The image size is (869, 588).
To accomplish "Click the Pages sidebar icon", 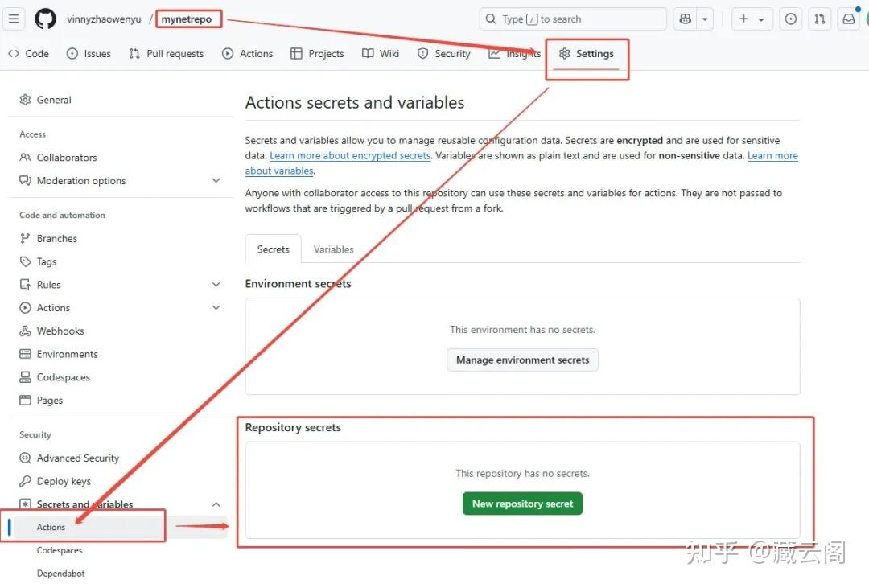I will 25,400.
